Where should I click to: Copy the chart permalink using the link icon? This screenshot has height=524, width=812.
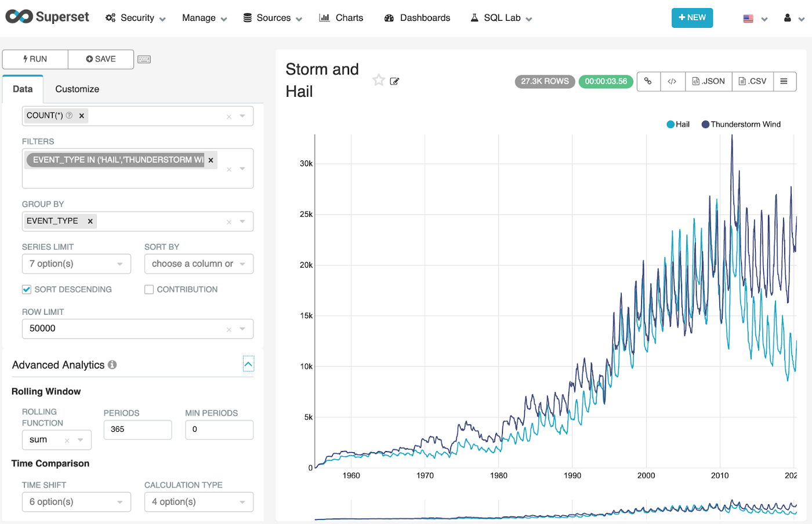pyautogui.click(x=648, y=81)
